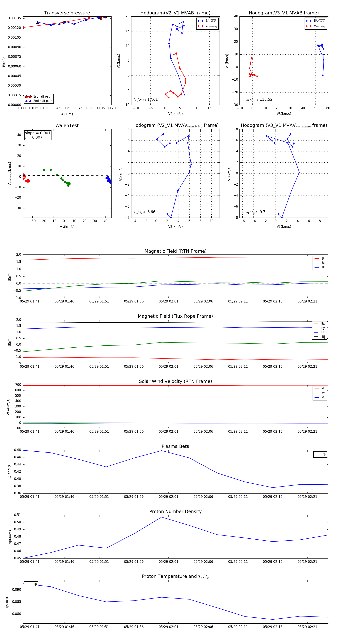Click the By' legend entry

[320, 328]
